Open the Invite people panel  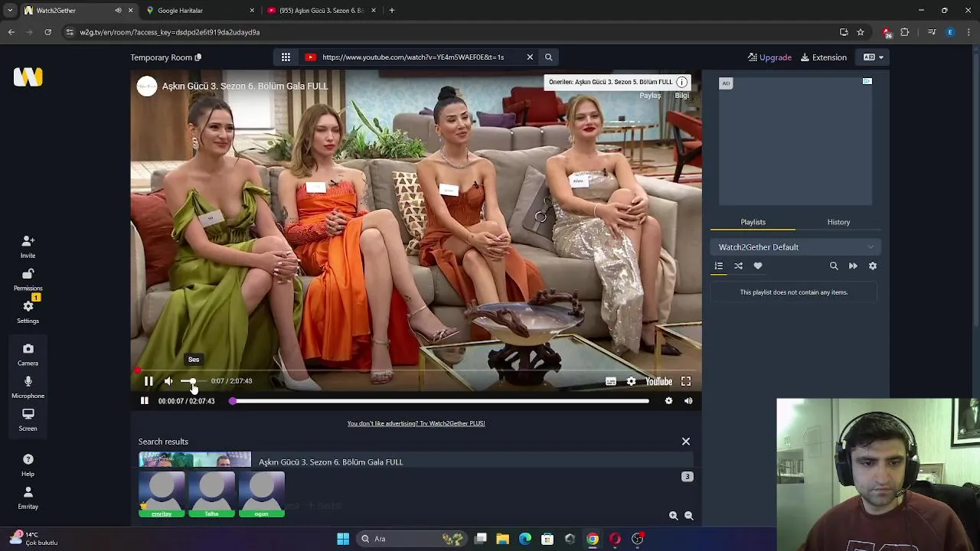pos(28,246)
